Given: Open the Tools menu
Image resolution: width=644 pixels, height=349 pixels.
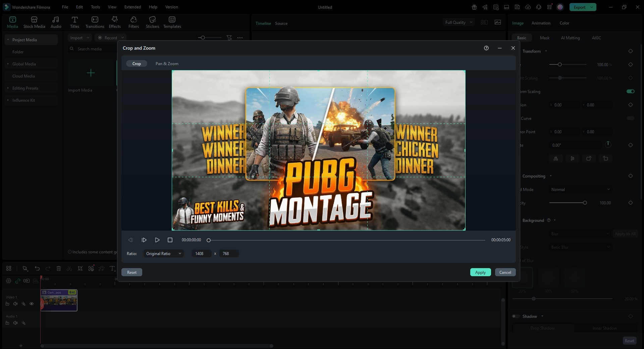Looking at the screenshot, I should [x=95, y=7].
